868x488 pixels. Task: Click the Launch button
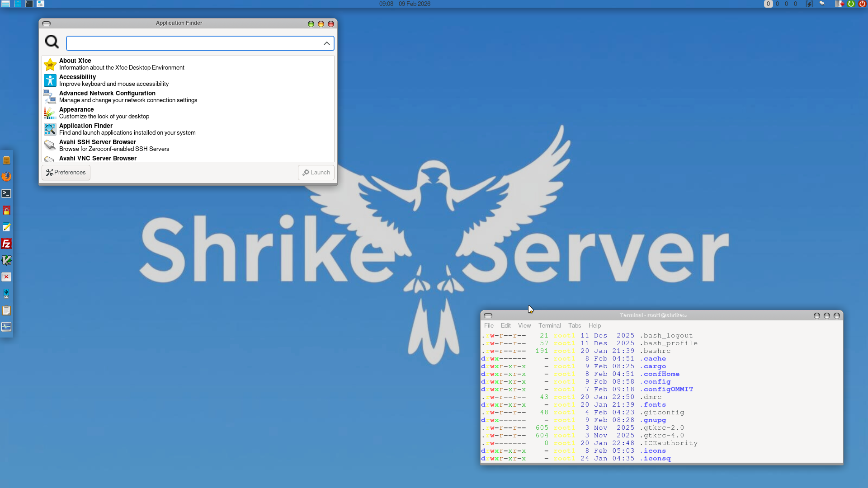[x=316, y=173]
